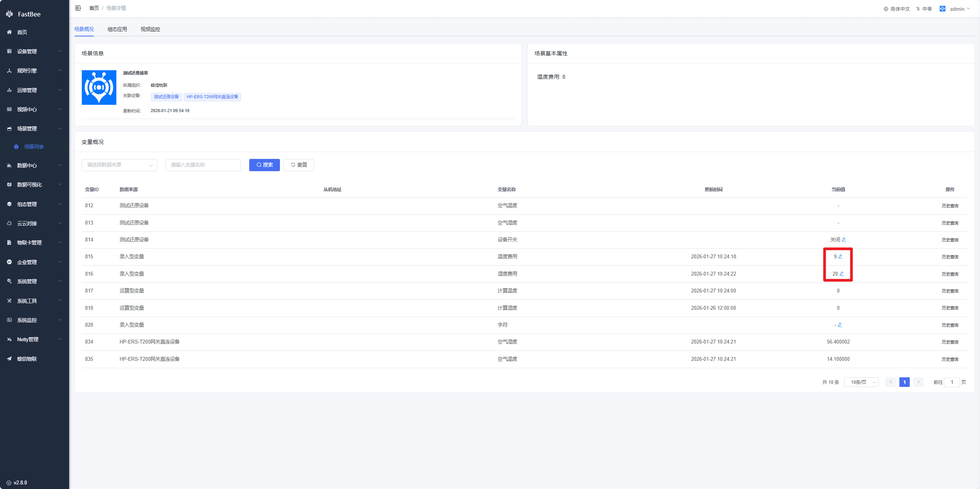Image resolution: width=980 pixels, height=489 pixels.
Task: Edit the 温度费用 value pencil icon
Action: (x=840, y=256)
